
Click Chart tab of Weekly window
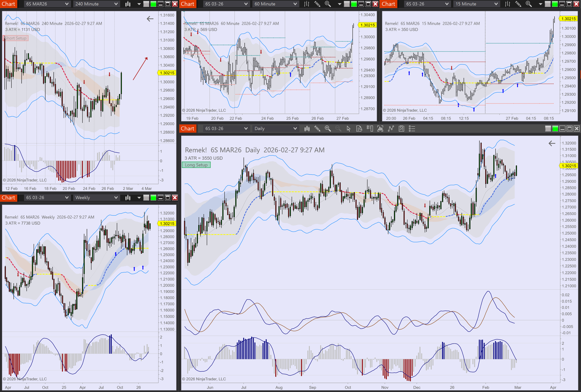pyautogui.click(x=9, y=198)
